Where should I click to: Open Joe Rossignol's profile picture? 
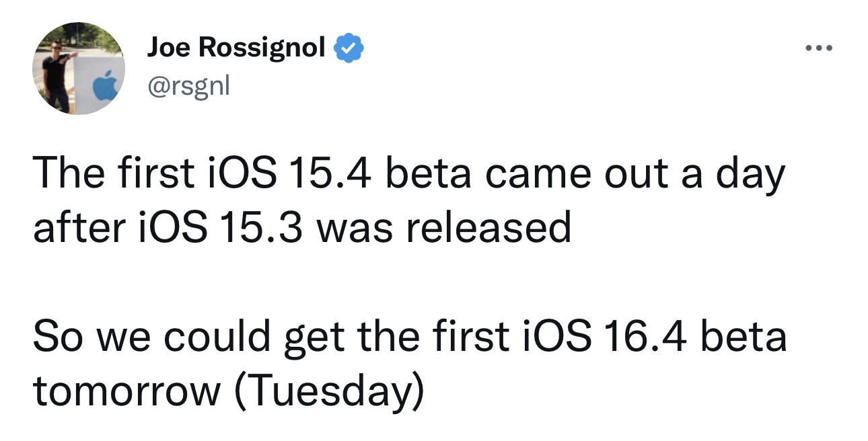(79, 69)
